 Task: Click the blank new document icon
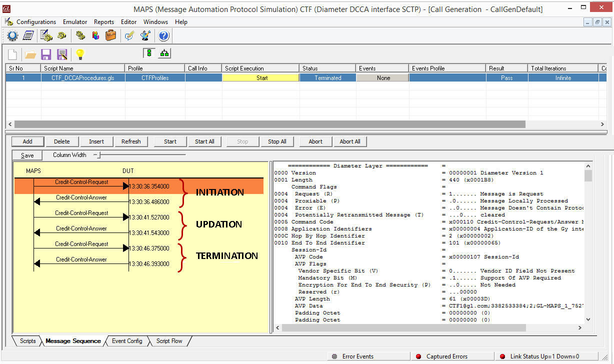(x=12, y=54)
